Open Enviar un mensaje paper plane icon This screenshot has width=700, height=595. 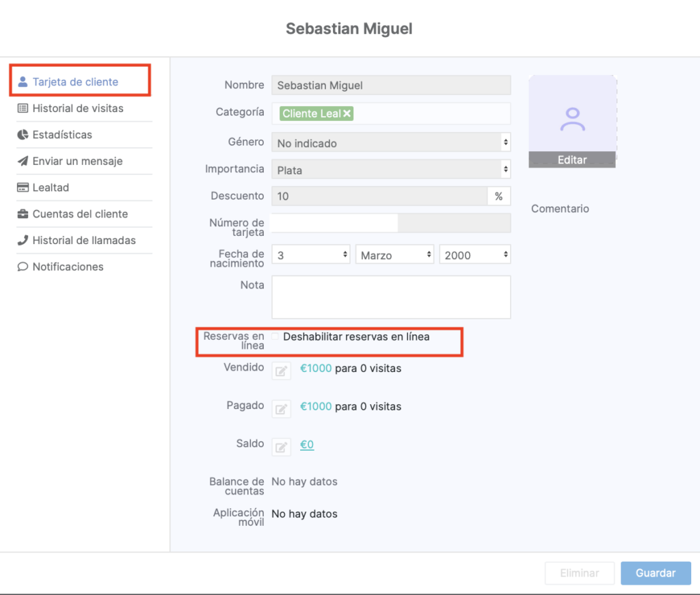point(23,161)
